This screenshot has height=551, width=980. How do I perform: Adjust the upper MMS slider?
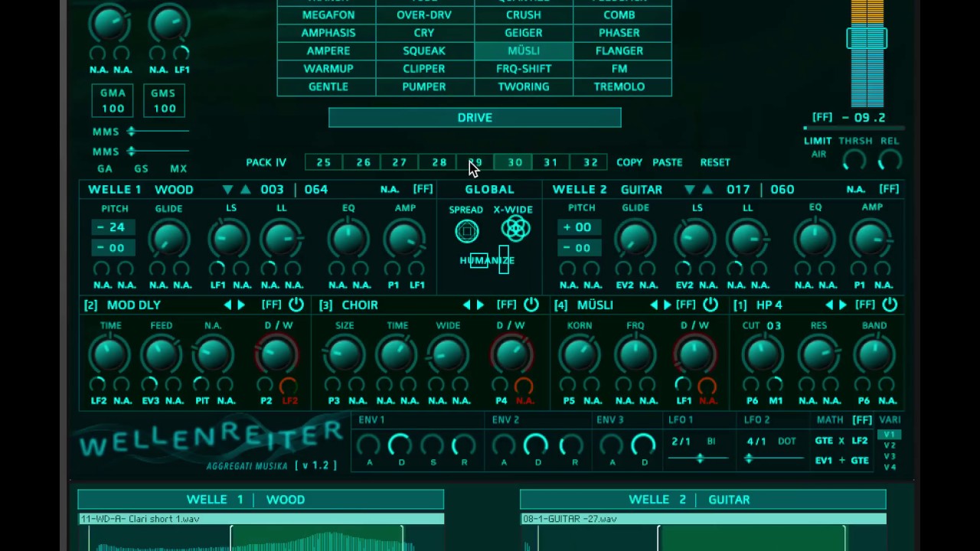(158, 132)
